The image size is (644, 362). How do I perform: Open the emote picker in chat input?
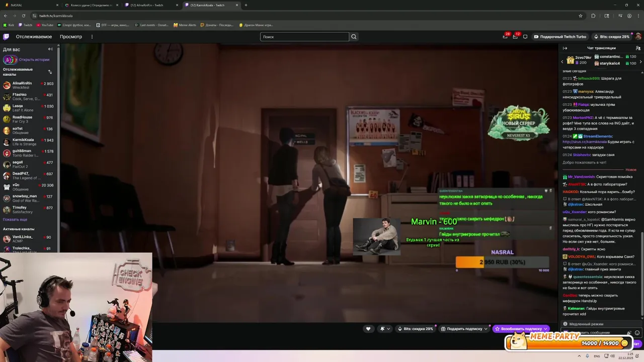(x=637, y=333)
